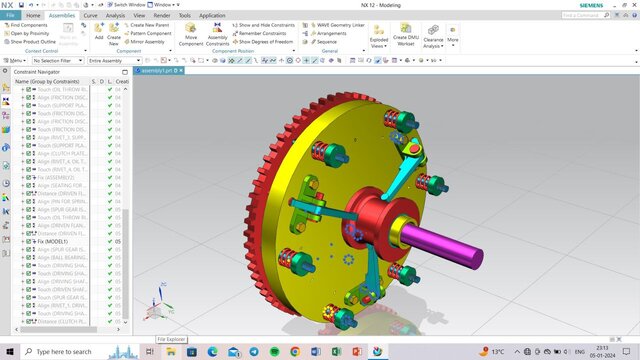Switch to the Home tab
The image size is (640, 360).
[x=33, y=16]
